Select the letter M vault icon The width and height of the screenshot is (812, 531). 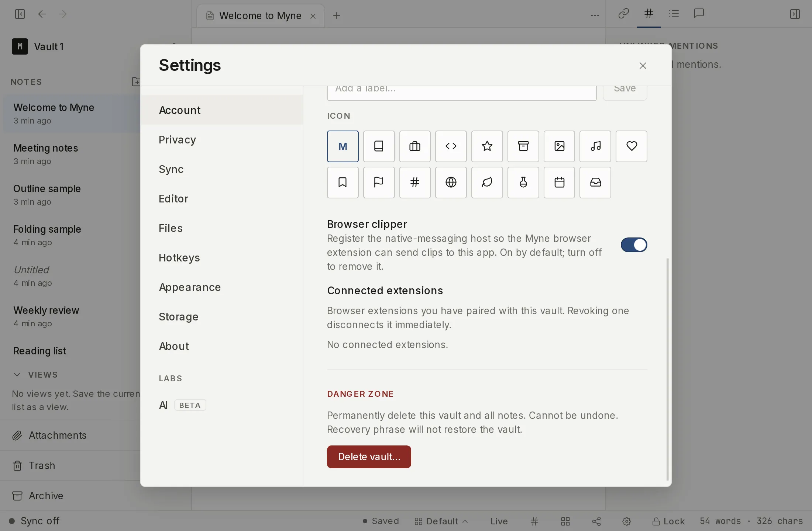click(x=343, y=146)
